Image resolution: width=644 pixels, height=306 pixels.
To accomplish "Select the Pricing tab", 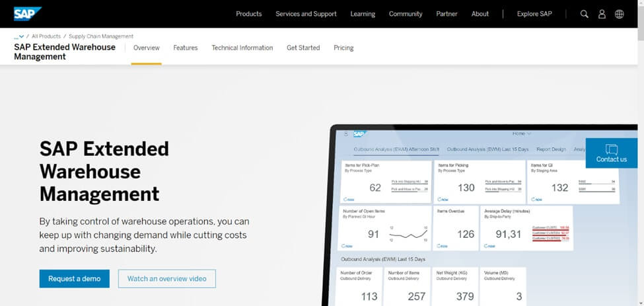I will click(343, 48).
